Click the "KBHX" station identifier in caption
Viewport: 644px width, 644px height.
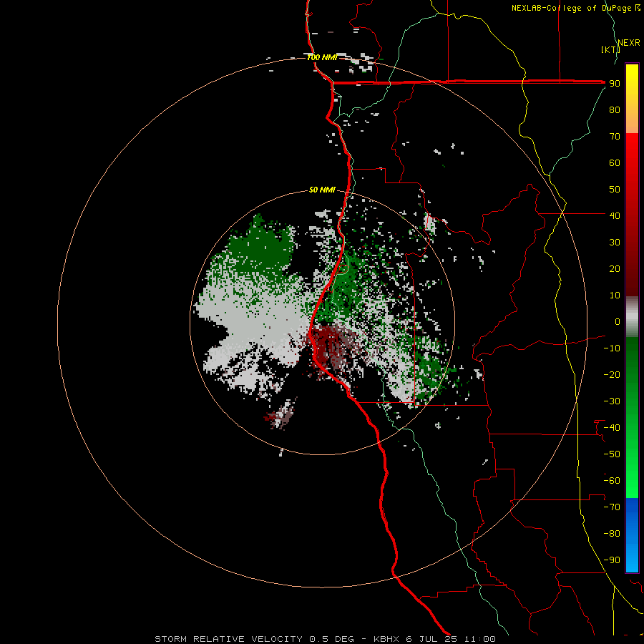[x=386, y=639]
